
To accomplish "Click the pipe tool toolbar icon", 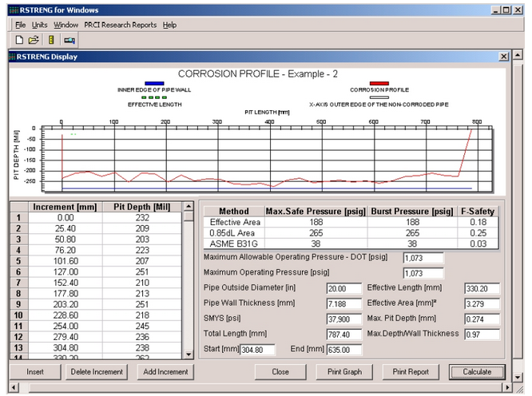I will [69, 40].
